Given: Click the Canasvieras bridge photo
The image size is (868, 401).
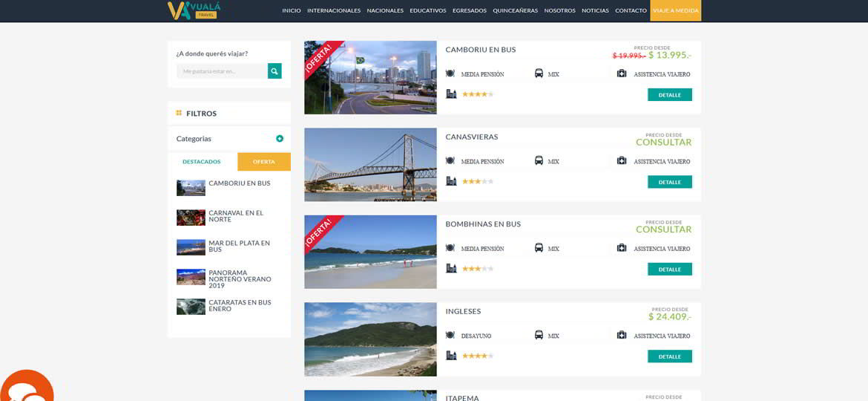Looking at the screenshot, I should (x=370, y=165).
